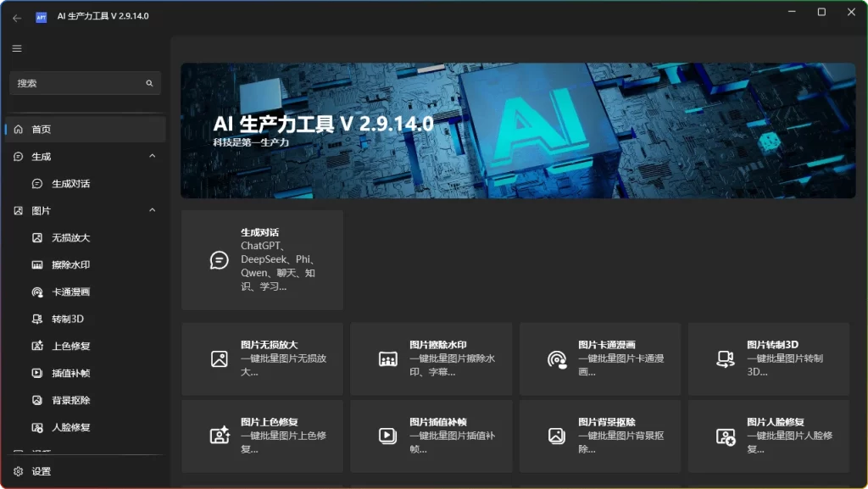Screen dimensions: 868x489
Task: Click the back arrow in title bar
Action: click(17, 18)
